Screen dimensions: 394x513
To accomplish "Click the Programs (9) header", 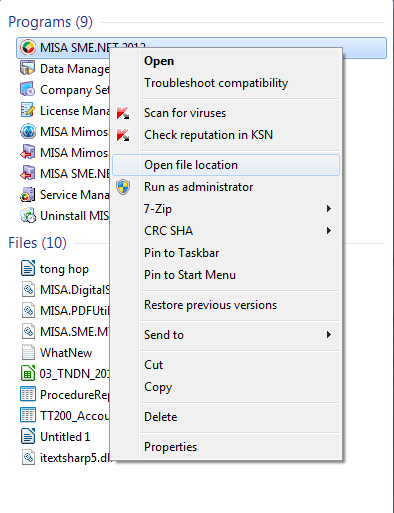I will [x=50, y=22].
